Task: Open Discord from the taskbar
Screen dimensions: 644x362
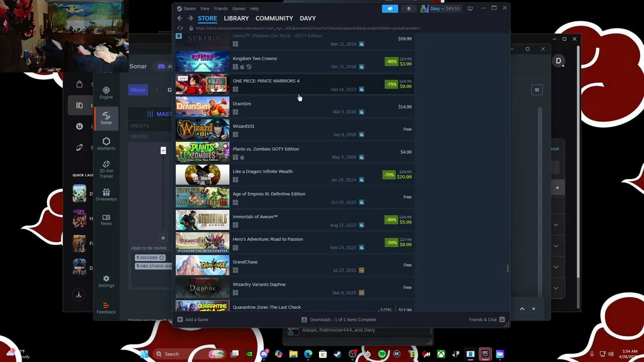Action: pos(264,354)
